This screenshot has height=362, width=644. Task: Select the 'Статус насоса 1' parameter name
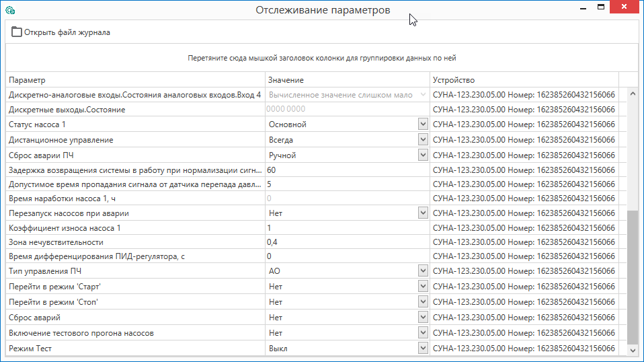(37, 124)
